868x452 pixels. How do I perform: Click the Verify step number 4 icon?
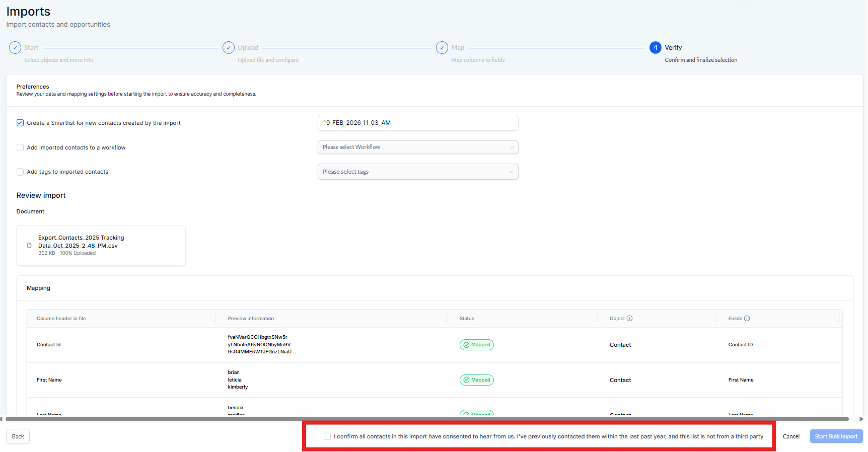point(656,47)
